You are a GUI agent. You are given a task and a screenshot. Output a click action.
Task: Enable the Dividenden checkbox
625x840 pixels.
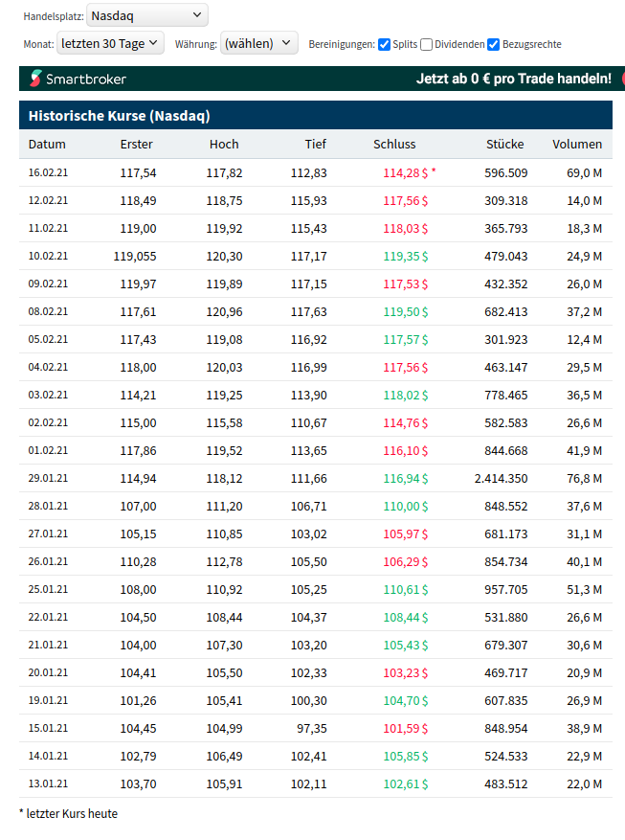click(427, 44)
